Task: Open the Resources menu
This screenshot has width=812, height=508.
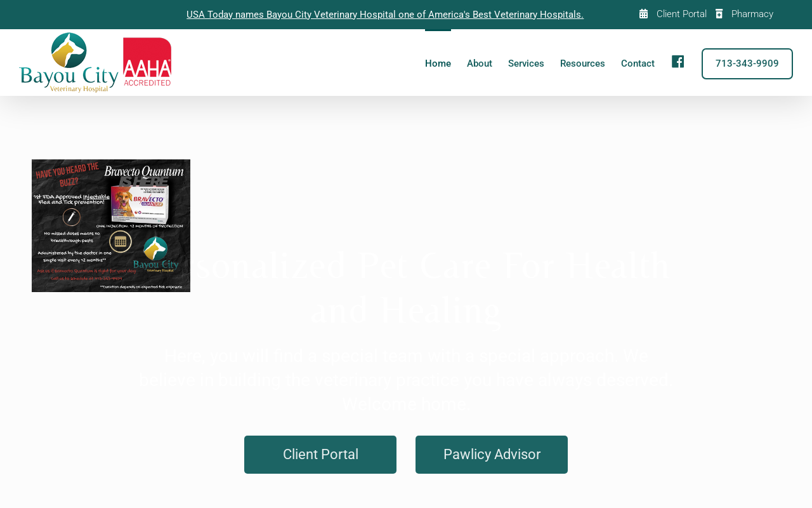Action: [582, 63]
